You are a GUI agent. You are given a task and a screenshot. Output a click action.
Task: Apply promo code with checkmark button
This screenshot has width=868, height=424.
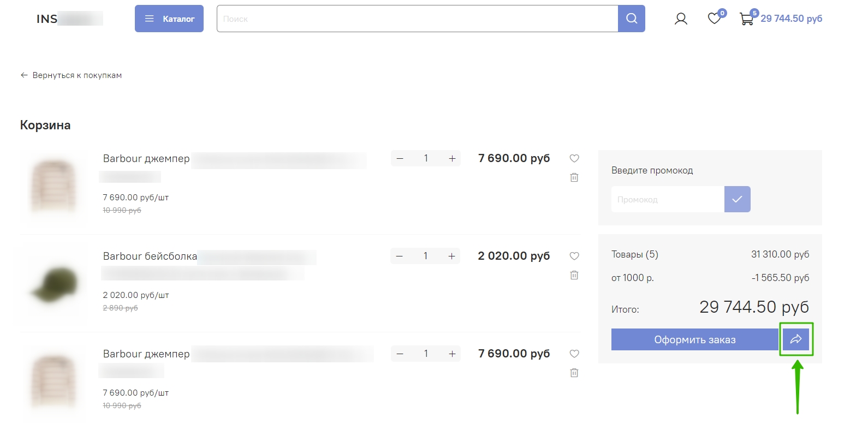pos(738,199)
